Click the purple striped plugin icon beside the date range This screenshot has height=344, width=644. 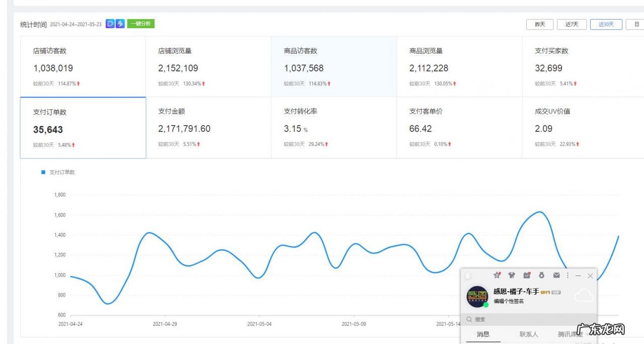pyautogui.click(x=120, y=24)
